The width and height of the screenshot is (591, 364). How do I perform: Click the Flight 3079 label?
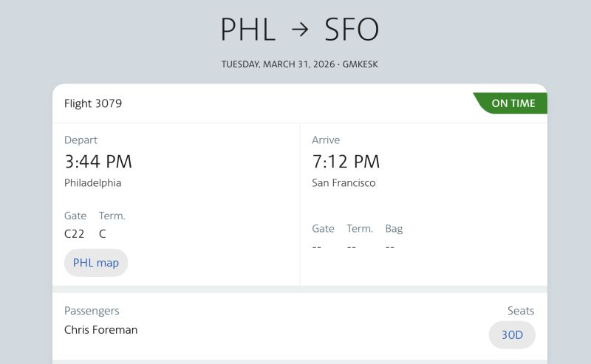(x=93, y=103)
